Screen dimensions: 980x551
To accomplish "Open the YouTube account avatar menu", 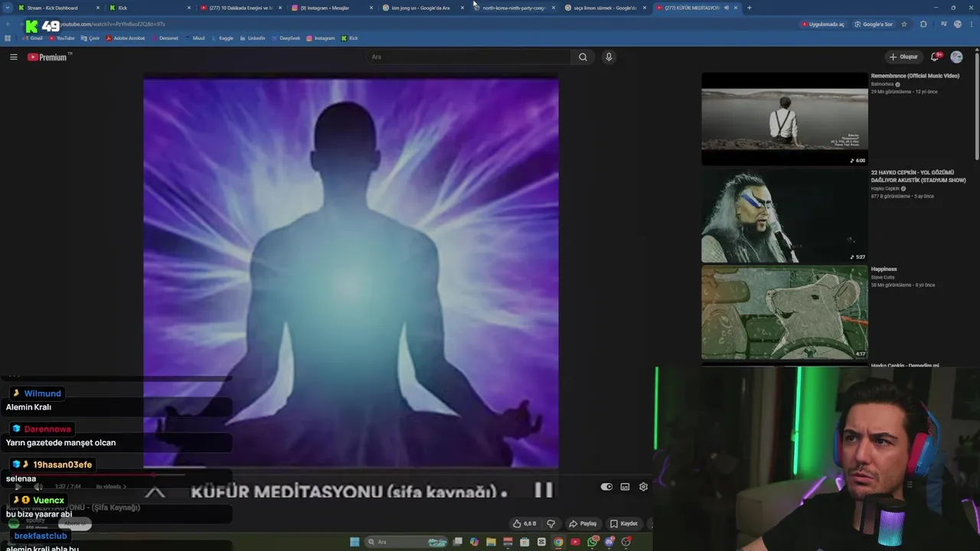I will coord(956,57).
